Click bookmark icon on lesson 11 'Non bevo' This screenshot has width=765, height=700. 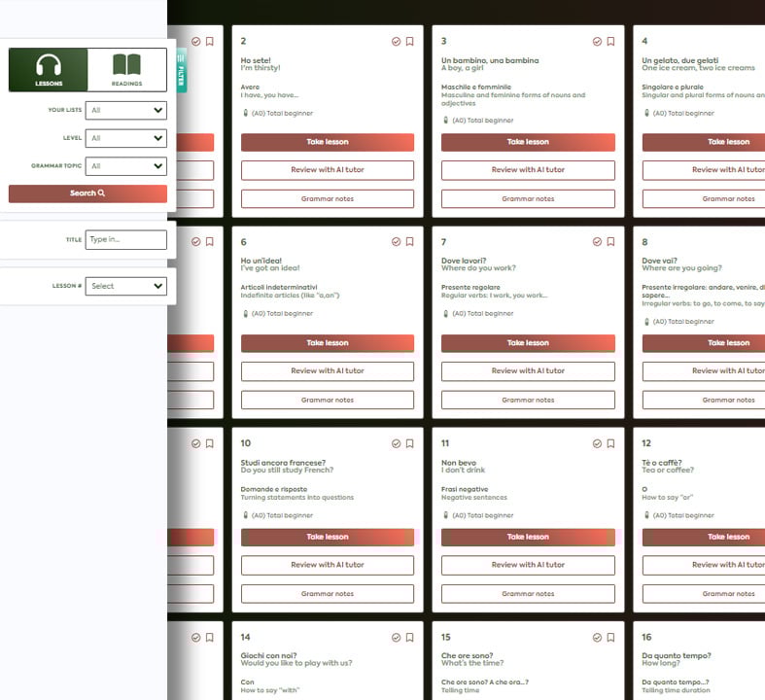610,443
